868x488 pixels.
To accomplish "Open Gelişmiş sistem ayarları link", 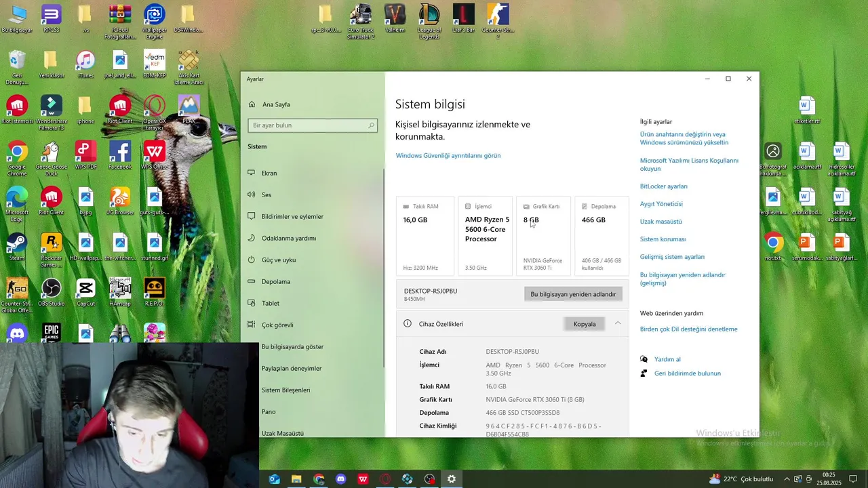I will click(x=672, y=257).
